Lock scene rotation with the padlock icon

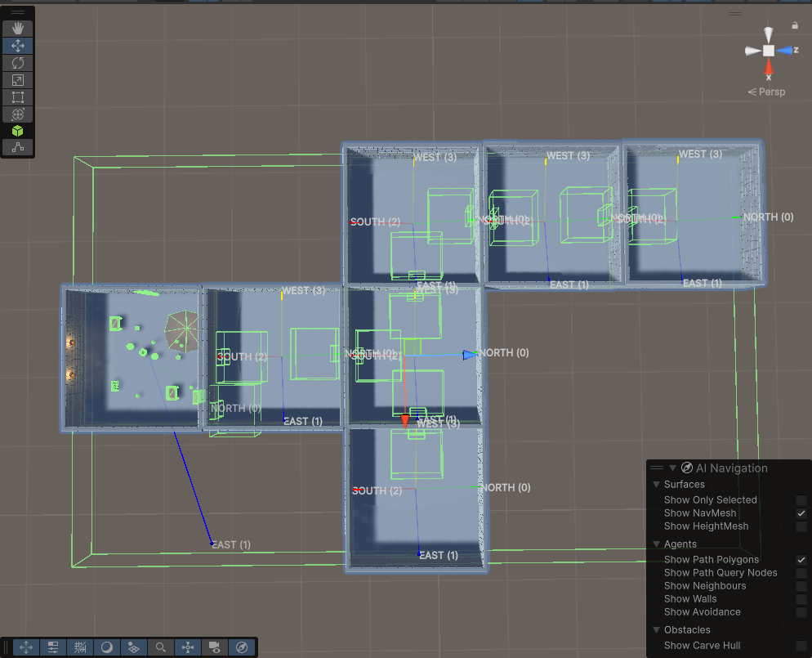[795, 25]
